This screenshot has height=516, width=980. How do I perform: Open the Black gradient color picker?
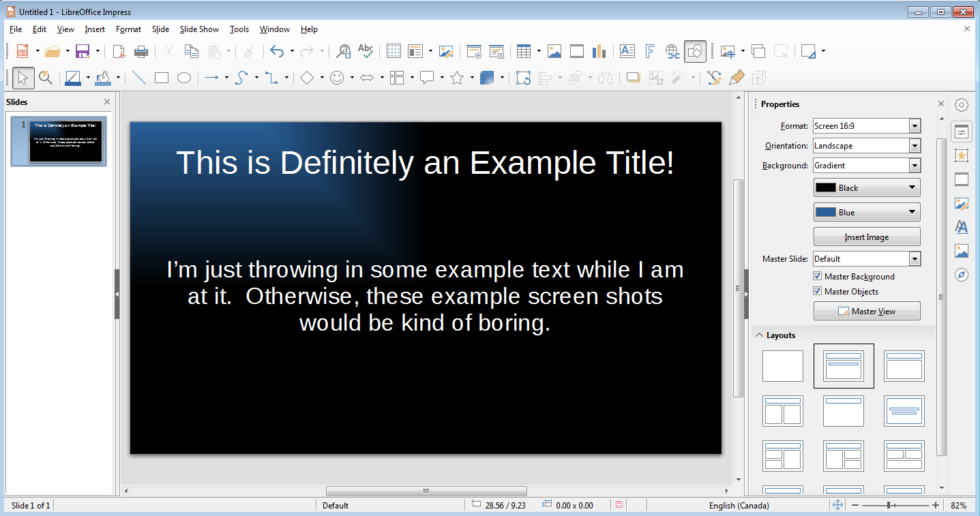[x=867, y=187]
